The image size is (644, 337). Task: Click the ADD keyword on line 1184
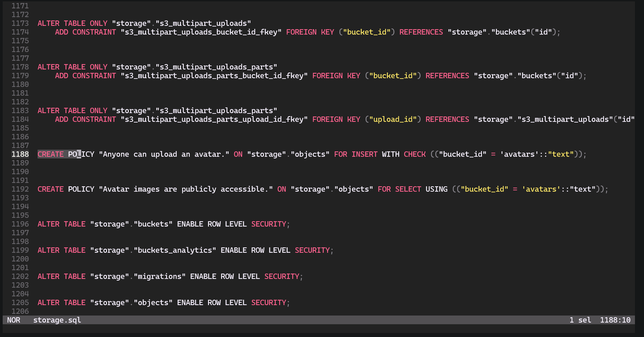click(62, 119)
